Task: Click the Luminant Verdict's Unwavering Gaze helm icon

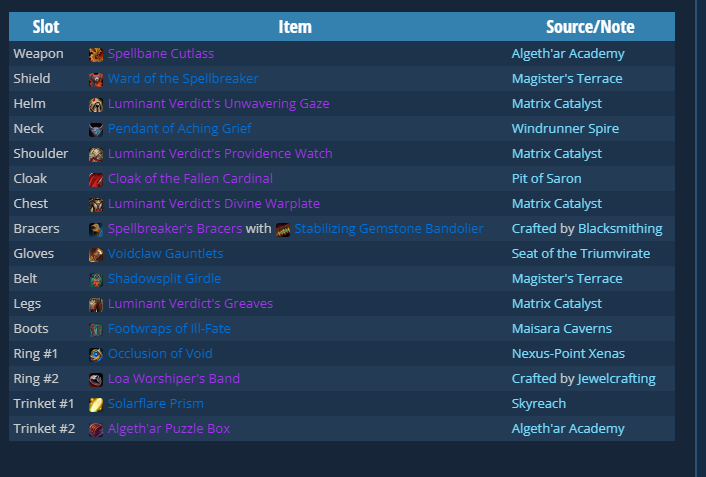Action: tap(95, 104)
